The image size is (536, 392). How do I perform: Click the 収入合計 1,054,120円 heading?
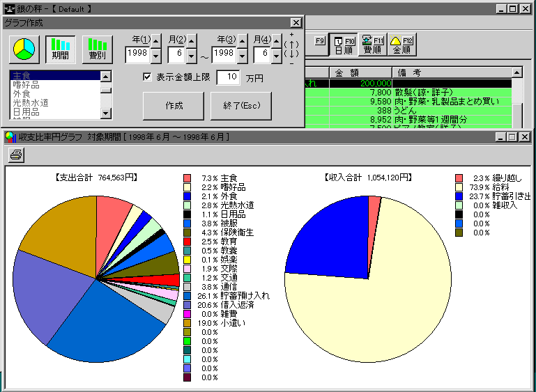[x=368, y=178]
